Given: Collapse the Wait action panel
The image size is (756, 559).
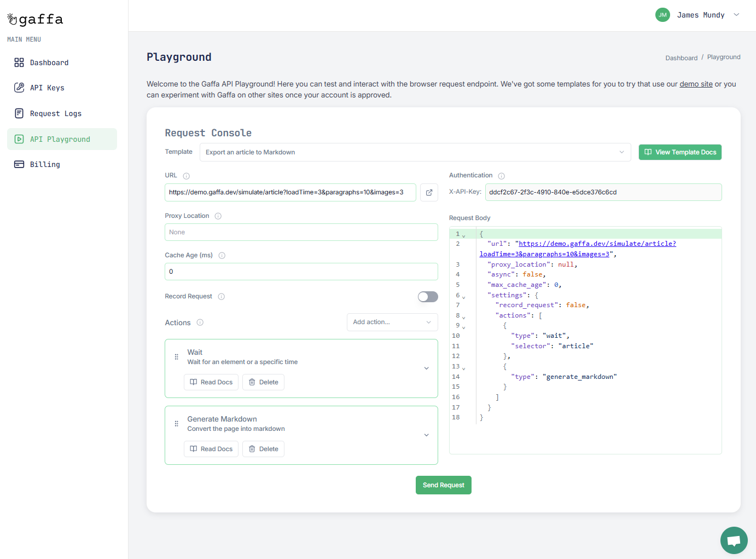Looking at the screenshot, I should point(426,368).
